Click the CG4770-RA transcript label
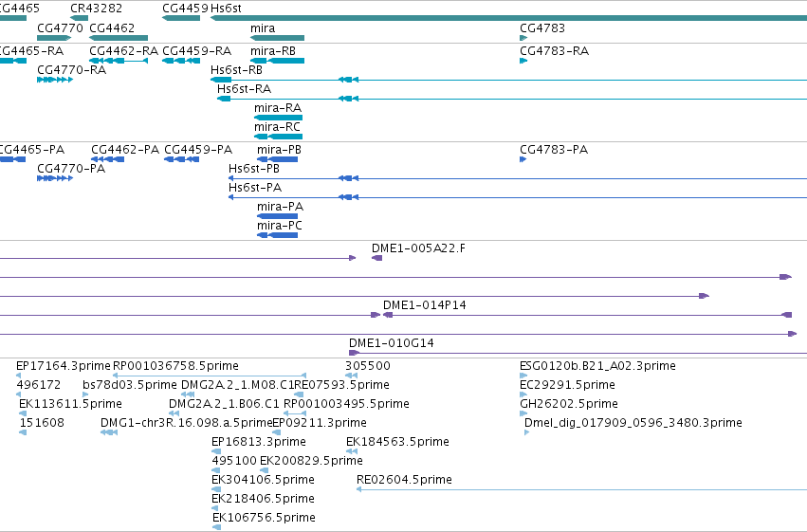Viewport: 807px width, 532px height. point(71,69)
